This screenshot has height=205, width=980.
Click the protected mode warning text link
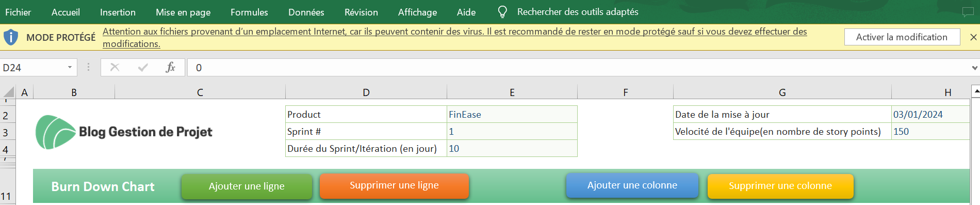pos(455,38)
